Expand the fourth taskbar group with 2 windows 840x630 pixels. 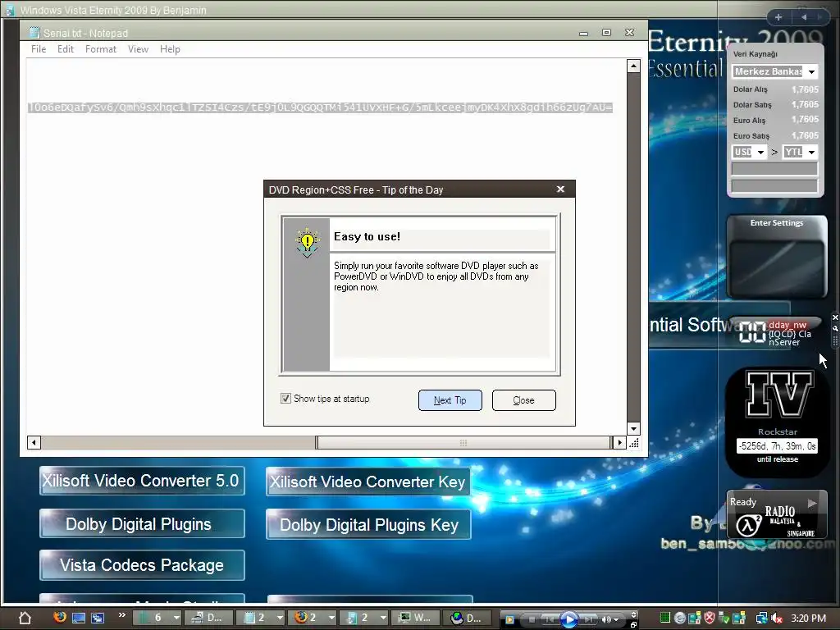tap(382, 618)
